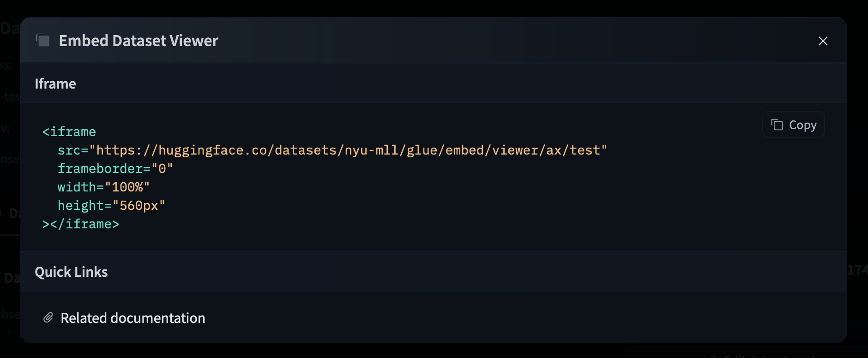Open the Related documentation link
This screenshot has width=868, height=358.
[133, 318]
